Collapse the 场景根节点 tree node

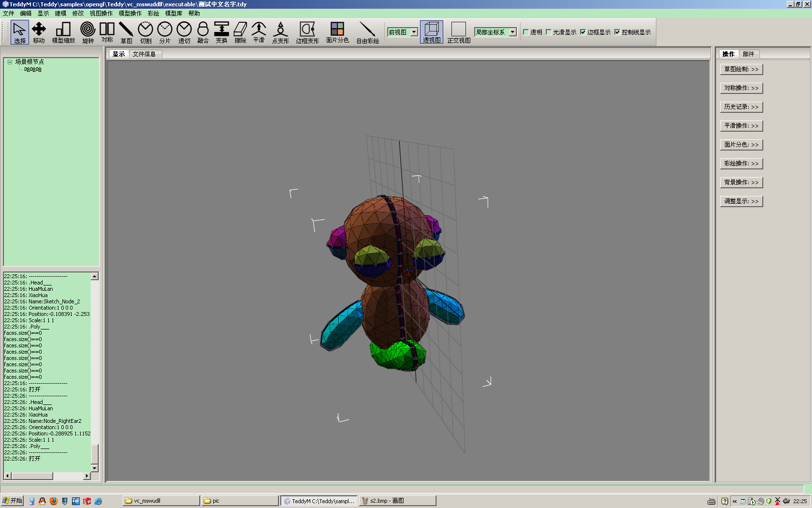(10, 62)
